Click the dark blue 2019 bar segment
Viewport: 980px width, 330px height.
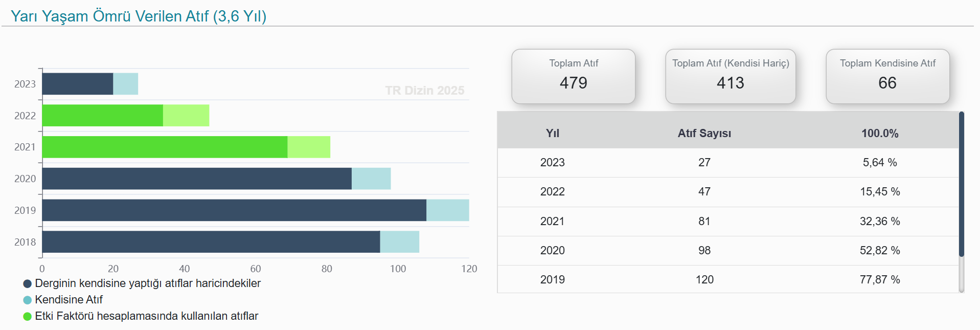[x=234, y=210]
